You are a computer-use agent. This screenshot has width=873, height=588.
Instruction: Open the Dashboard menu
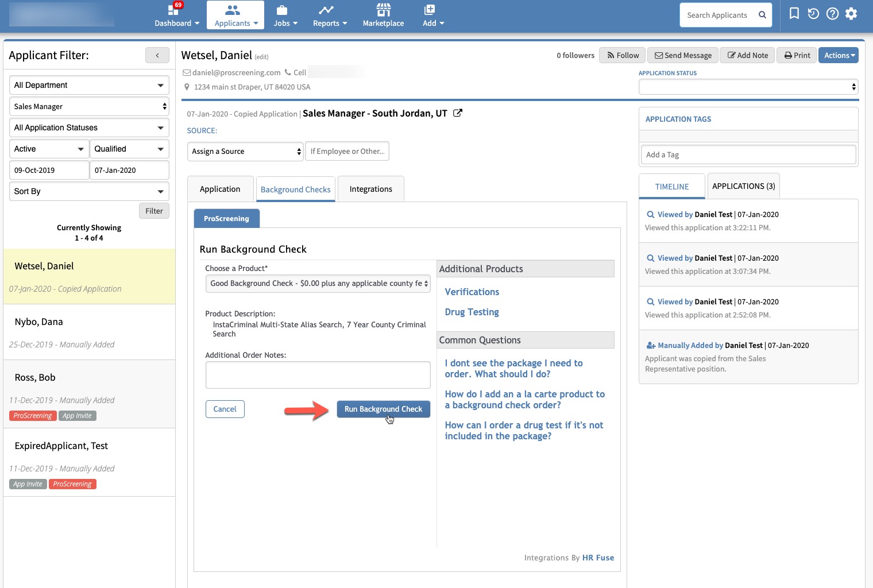[177, 16]
